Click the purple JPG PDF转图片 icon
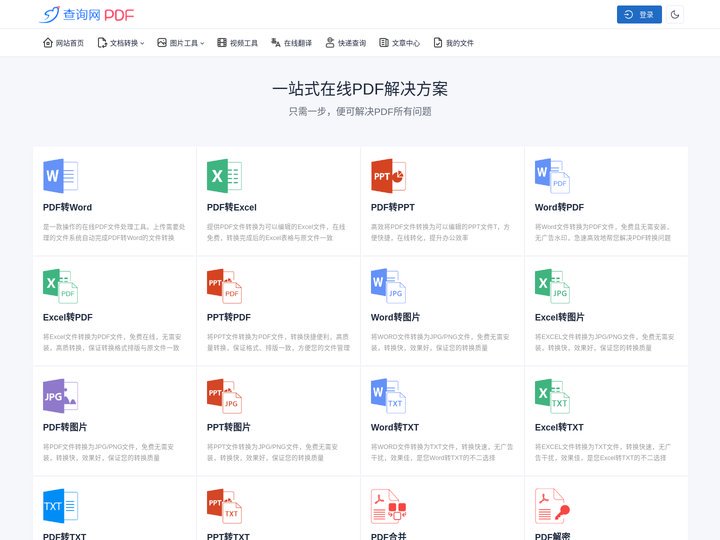720x540 pixels. point(61,396)
